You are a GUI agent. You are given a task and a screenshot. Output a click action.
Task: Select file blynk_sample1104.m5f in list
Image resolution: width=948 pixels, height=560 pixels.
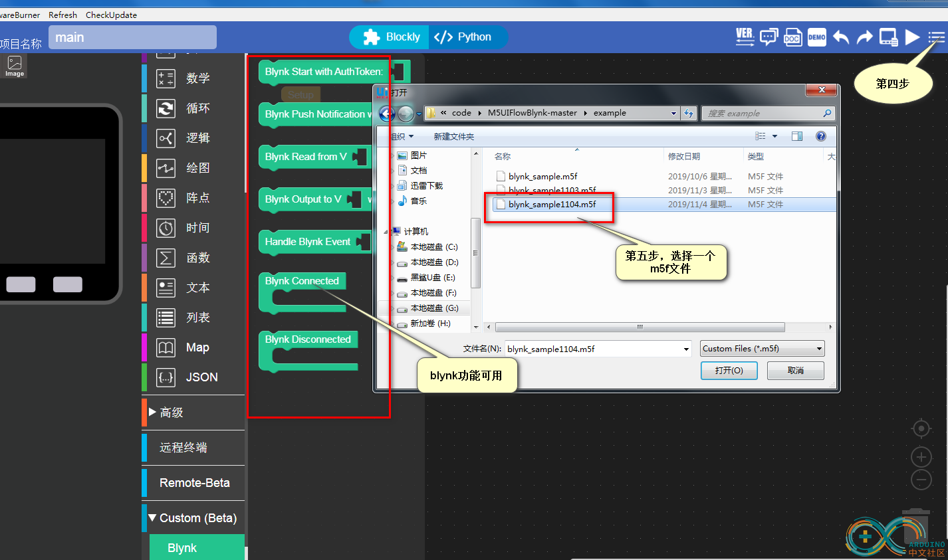click(x=552, y=204)
